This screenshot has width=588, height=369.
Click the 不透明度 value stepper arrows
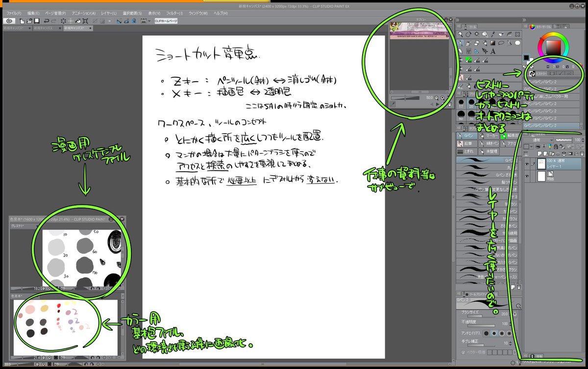coord(511,323)
